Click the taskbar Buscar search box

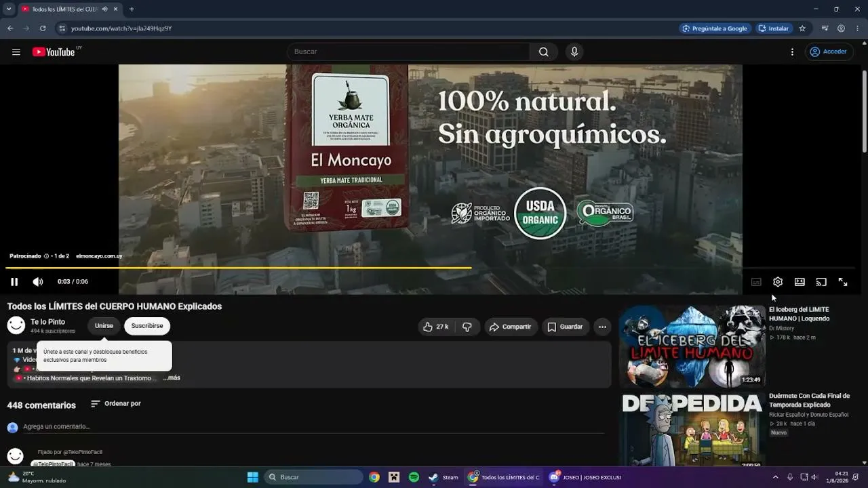coord(313,477)
